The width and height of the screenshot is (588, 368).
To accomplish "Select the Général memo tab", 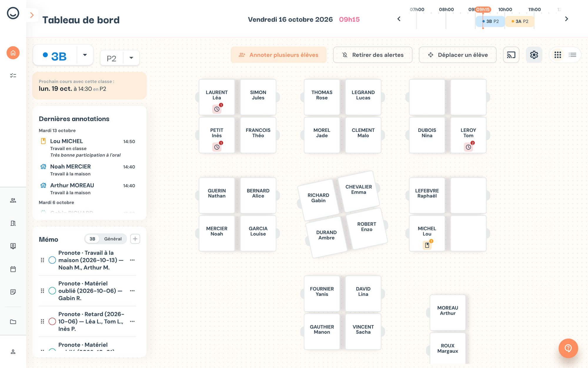I will pos(113,239).
